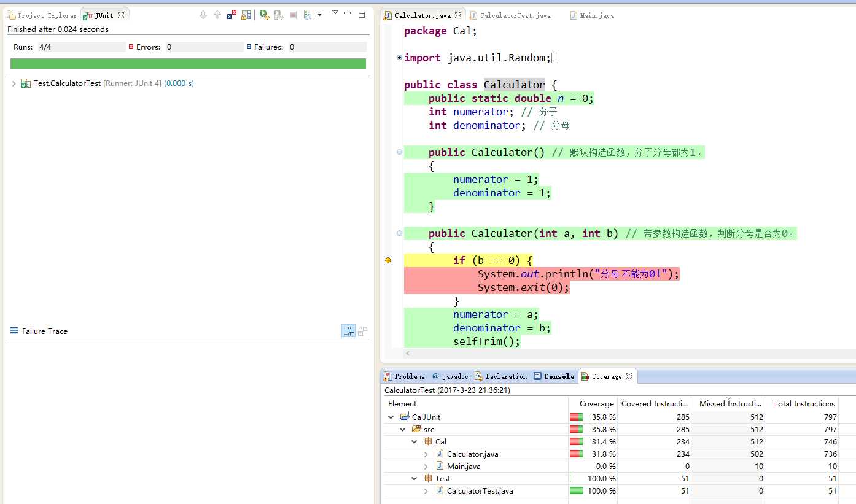Viewport: 856px width, 504px height.
Task: Sort by Total Instructions column
Action: [801, 403]
